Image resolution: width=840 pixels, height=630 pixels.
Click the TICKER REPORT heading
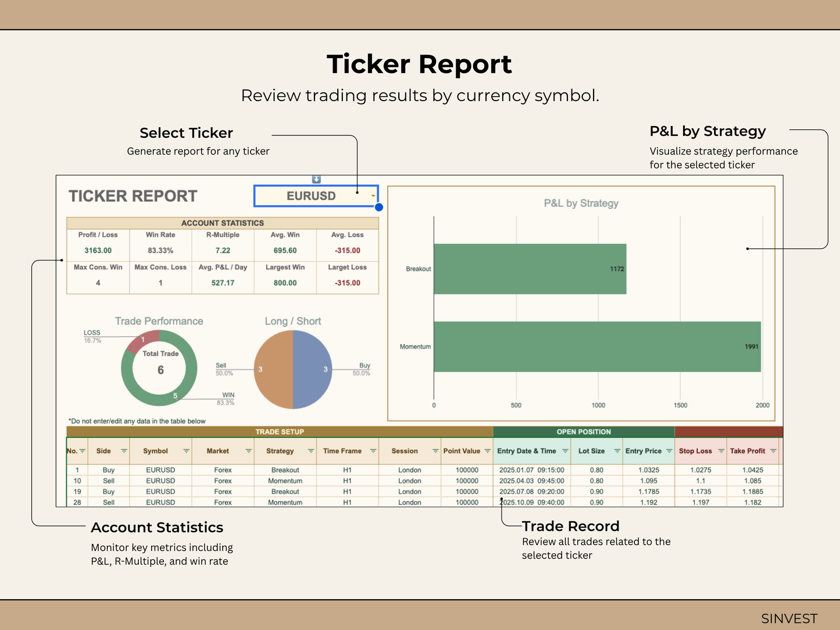click(133, 196)
